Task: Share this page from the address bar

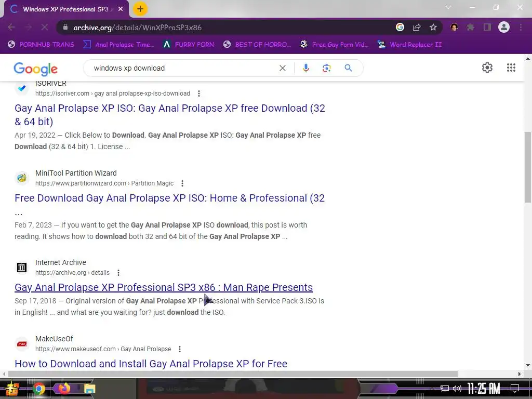Action: [x=417, y=27]
